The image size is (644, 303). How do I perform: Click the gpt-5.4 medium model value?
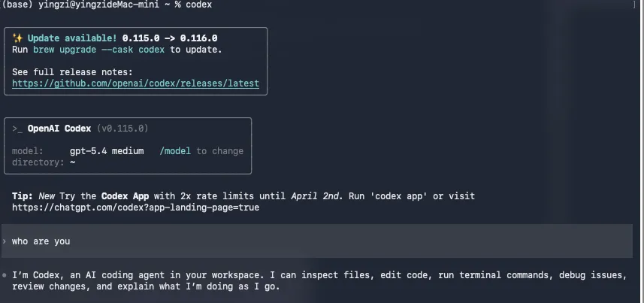[106, 151]
